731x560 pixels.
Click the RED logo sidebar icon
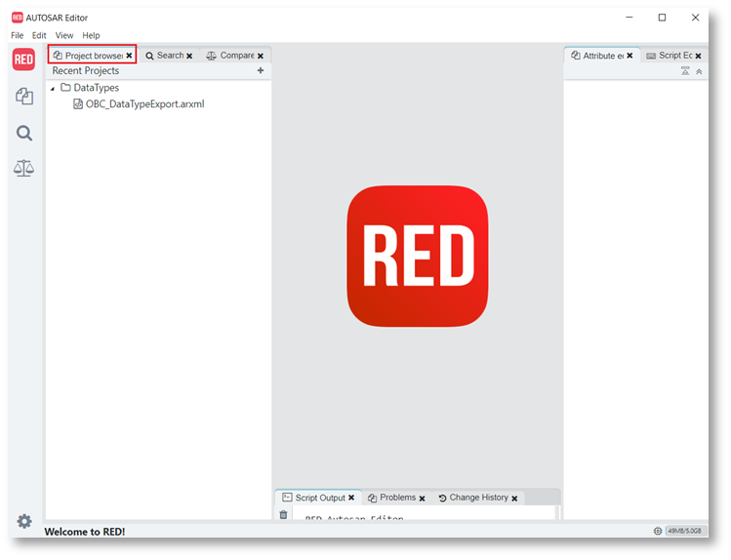point(23,60)
